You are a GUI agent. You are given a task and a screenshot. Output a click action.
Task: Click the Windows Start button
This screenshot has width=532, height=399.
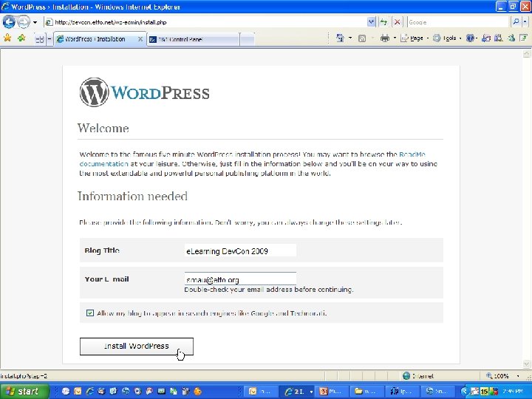pyautogui.click(x=24, y=391)
